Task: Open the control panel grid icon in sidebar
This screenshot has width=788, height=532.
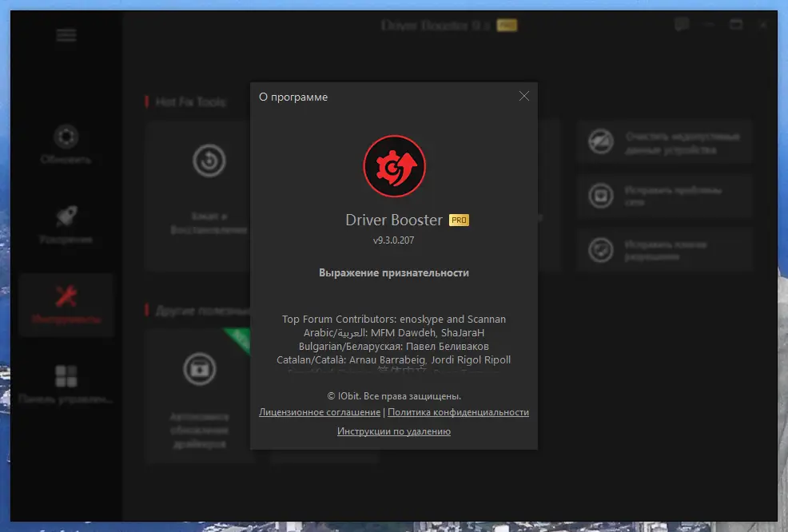Action: coord(66,376)
